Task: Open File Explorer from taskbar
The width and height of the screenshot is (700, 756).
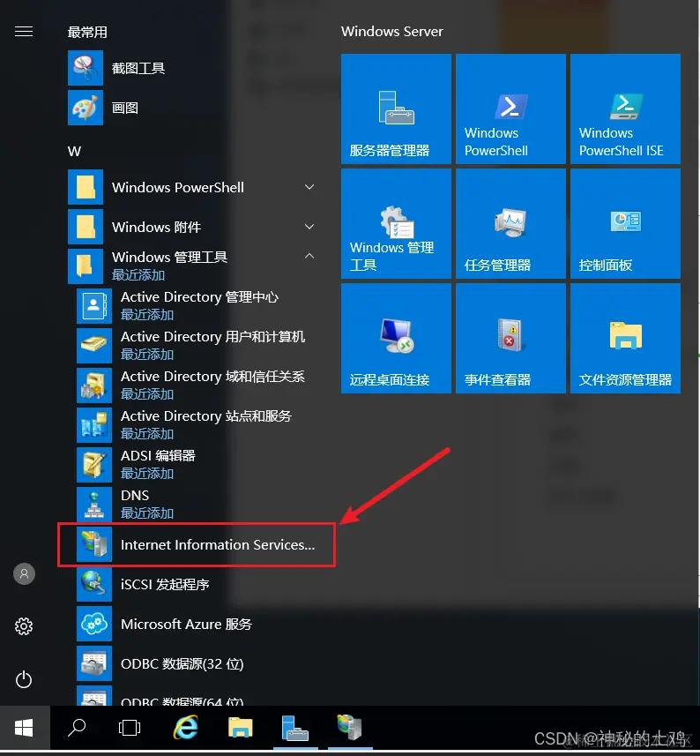Action: click(241, 728)
